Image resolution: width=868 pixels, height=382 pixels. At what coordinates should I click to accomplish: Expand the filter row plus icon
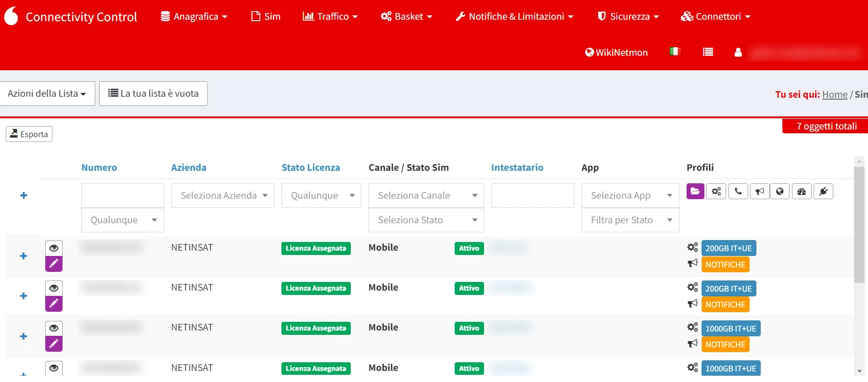pos(24,195)
